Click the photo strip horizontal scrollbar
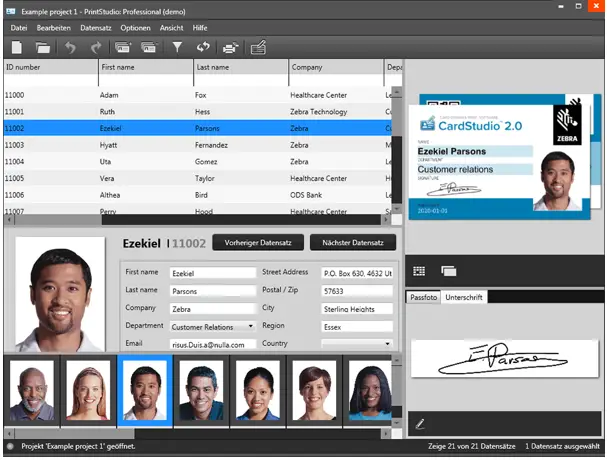Viewport: 607px width, 460px height. pyautogui.click(x=197, y=433)
